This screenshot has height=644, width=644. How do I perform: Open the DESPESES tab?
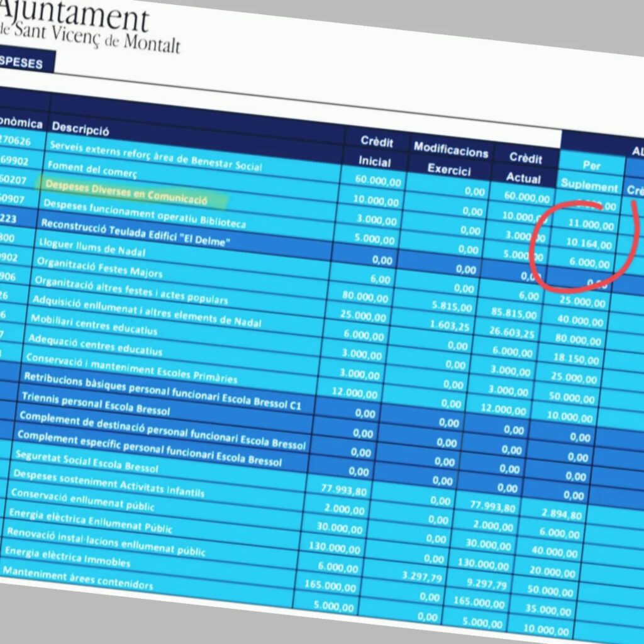pos(23,64)
